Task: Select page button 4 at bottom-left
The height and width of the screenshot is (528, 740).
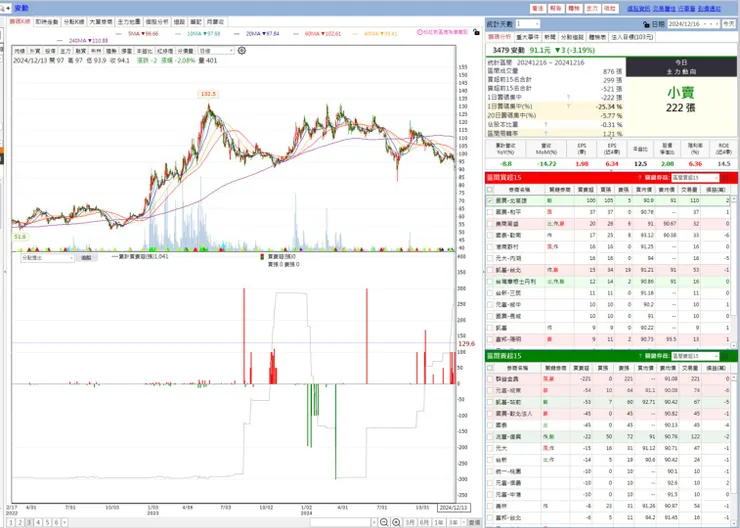Action: pyautogui.click(x=38, y=522)
